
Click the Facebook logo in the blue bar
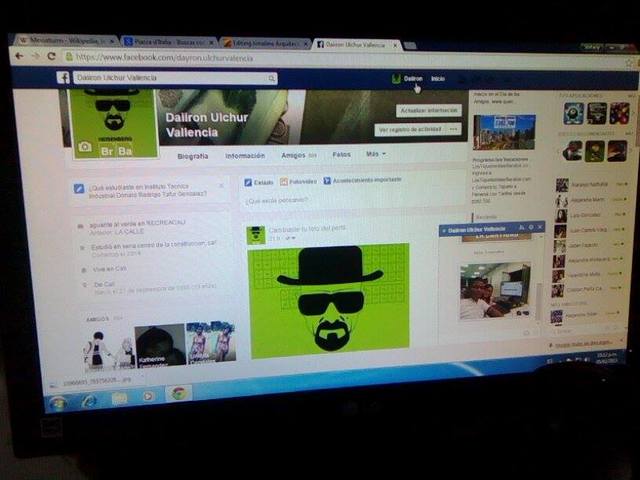[63, 77]
